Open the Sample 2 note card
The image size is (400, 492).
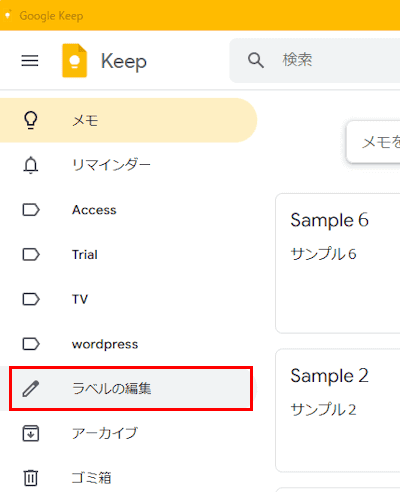pos(338,410)
